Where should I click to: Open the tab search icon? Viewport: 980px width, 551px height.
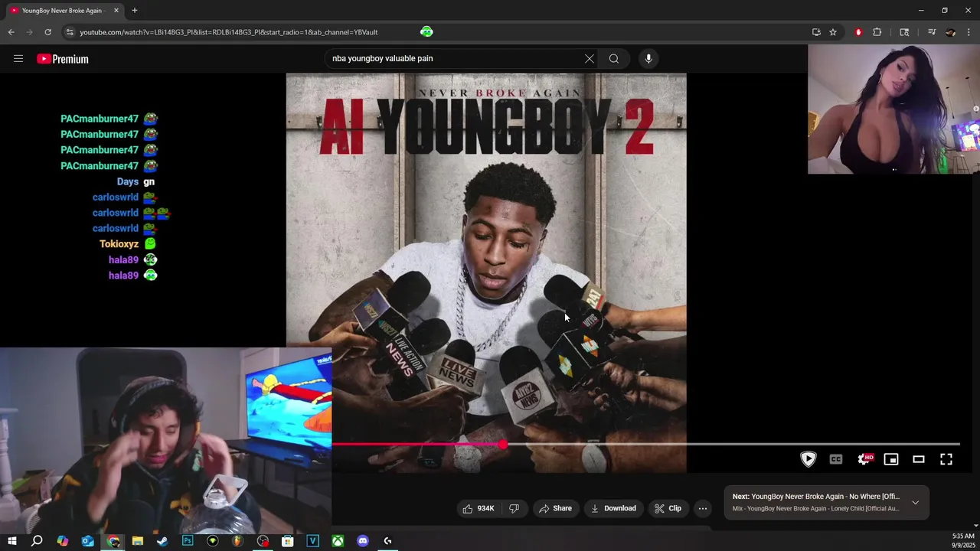[x=904, y=32]
